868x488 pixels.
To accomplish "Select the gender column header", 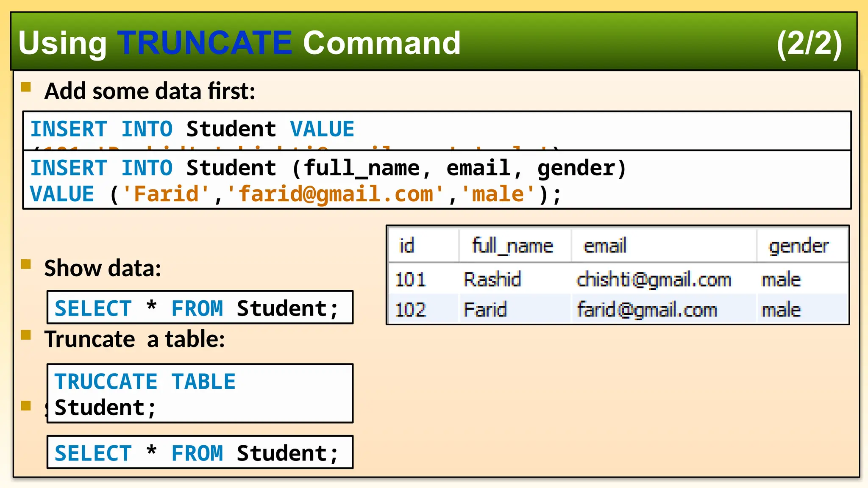I will (798, 246).
